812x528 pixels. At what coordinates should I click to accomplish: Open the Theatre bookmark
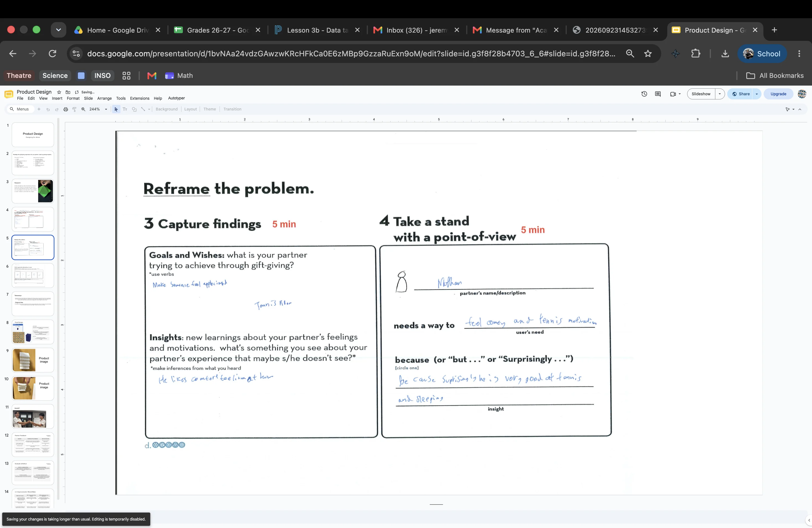(x=19, y=75)
